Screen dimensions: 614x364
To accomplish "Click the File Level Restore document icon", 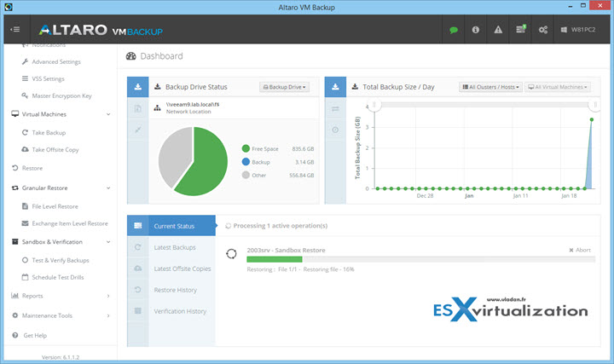I will (25, 206).
